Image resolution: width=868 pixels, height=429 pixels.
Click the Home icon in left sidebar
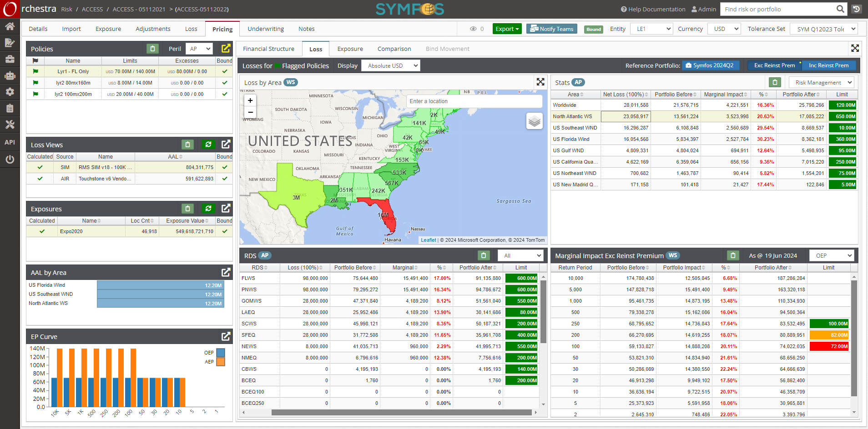(10, 26)
